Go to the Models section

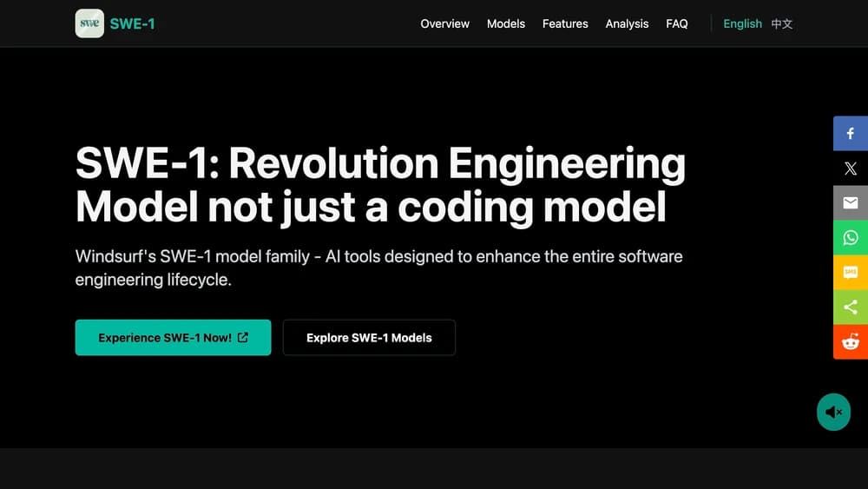[x=506, y=23]
